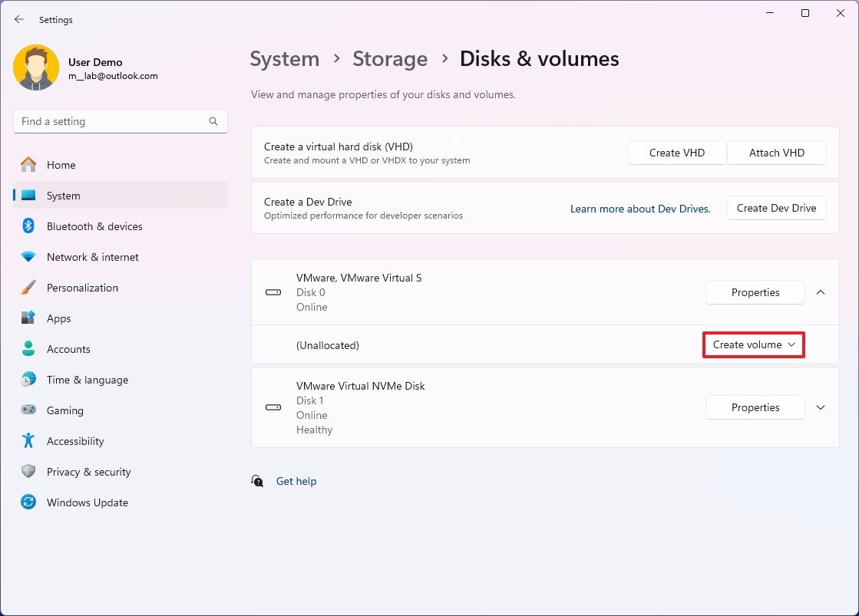Image resolution: width=859 pixels, height=616 pixels.
Task: Expand the VMware Virtual NVMe Disk entry
Action: [x=820, y=407]
